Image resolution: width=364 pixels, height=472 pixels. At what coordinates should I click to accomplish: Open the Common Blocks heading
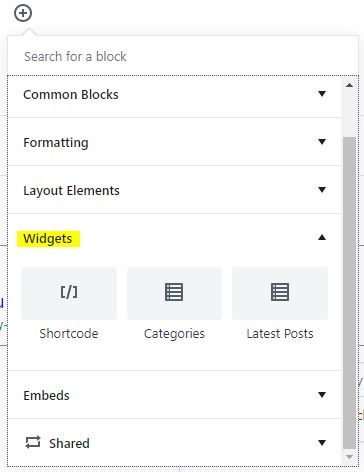click(x=71, y=95)
